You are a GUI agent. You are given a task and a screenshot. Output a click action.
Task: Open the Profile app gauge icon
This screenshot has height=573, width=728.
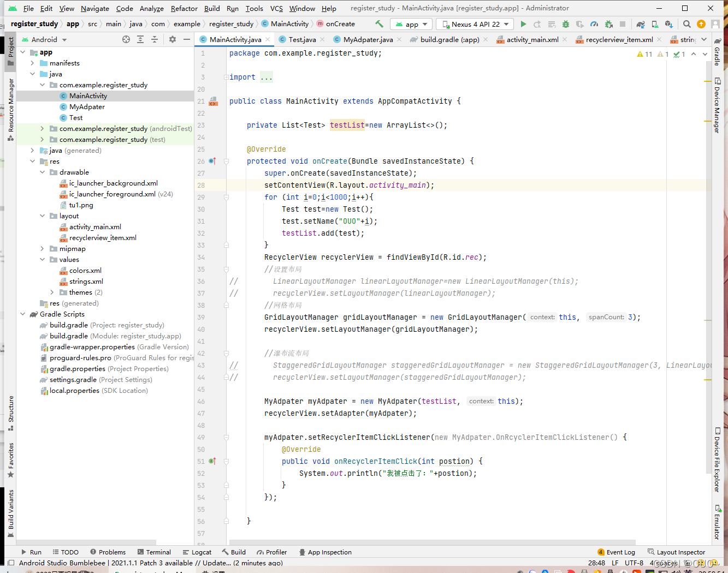point(594,24)
